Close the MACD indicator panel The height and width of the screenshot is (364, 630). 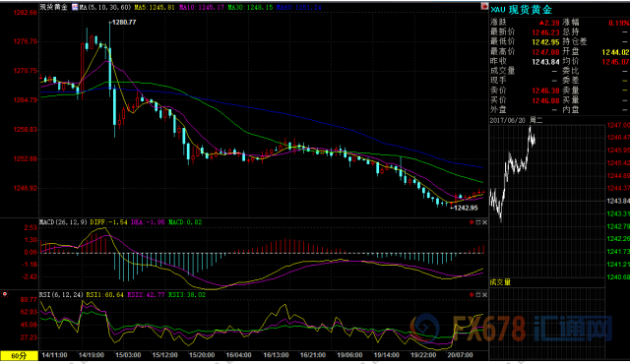click(484, 222)
